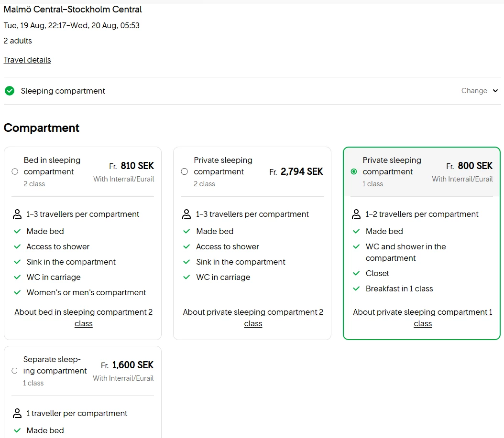
Task: Click the green Sleeping compartment checkmark icon
Action: coord(10,91)
